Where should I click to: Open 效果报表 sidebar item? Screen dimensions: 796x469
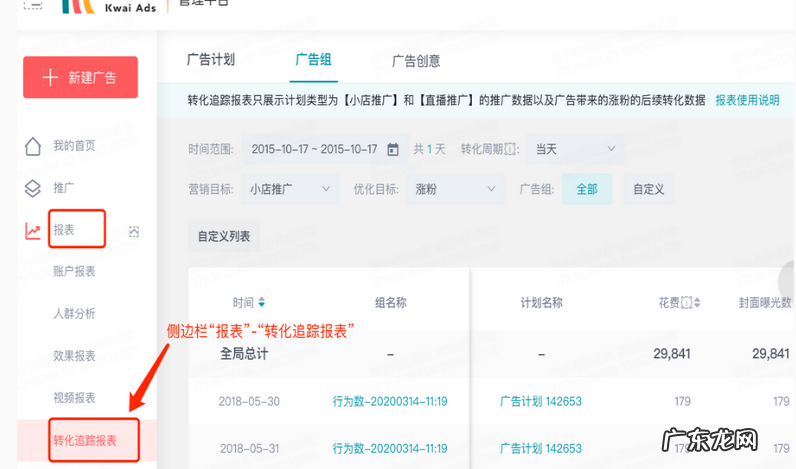pyautogui.click(x=74, y=356)
